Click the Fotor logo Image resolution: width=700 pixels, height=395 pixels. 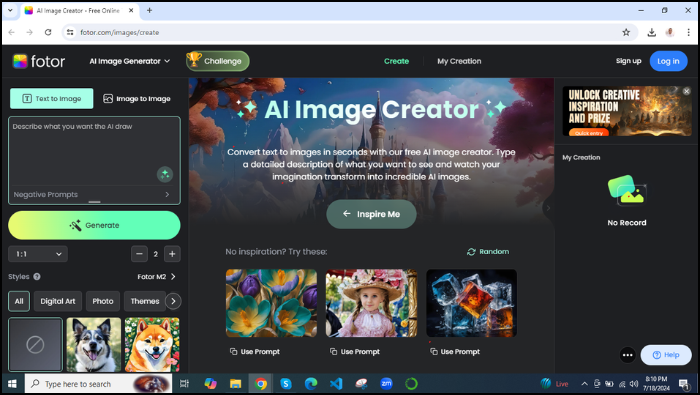coord(39,61)
